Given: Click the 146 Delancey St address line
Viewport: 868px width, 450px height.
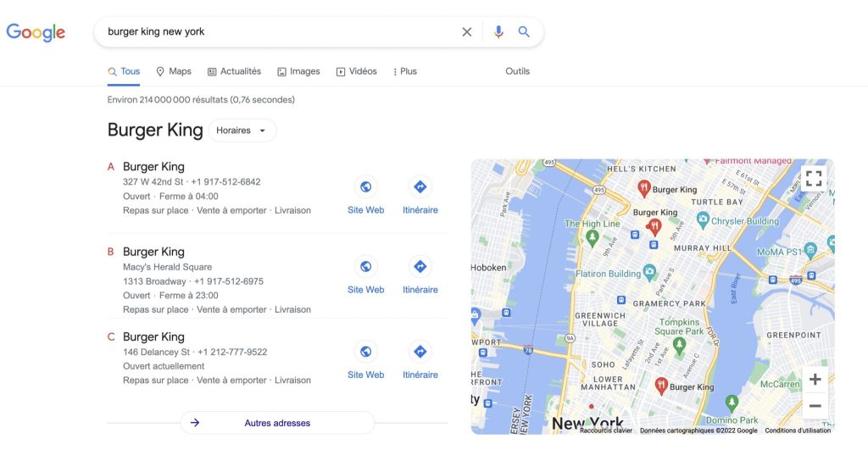Looking at the screenshot, I should (x=195, y=352).
